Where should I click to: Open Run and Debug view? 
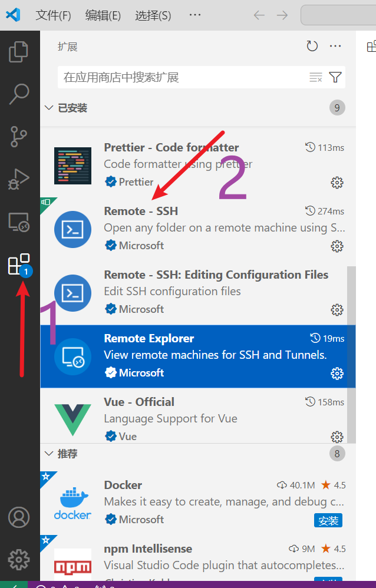coord(18,179)
